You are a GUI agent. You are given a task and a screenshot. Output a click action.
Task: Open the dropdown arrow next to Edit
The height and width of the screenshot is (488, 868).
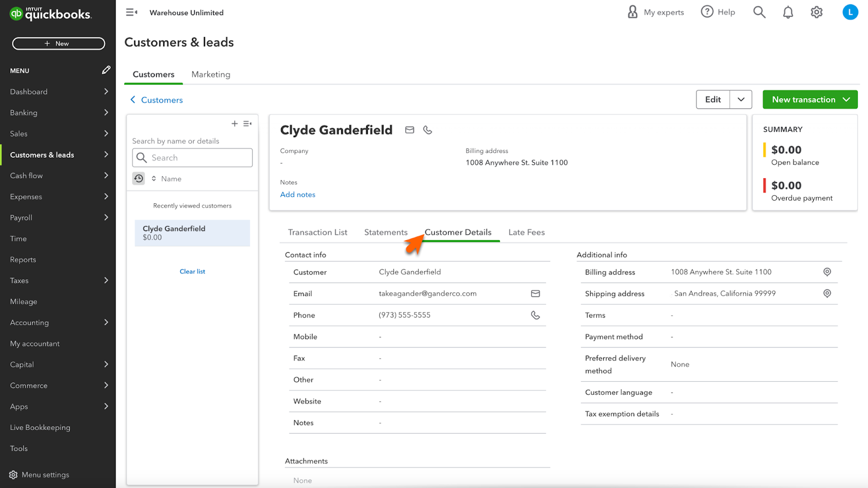741,100
